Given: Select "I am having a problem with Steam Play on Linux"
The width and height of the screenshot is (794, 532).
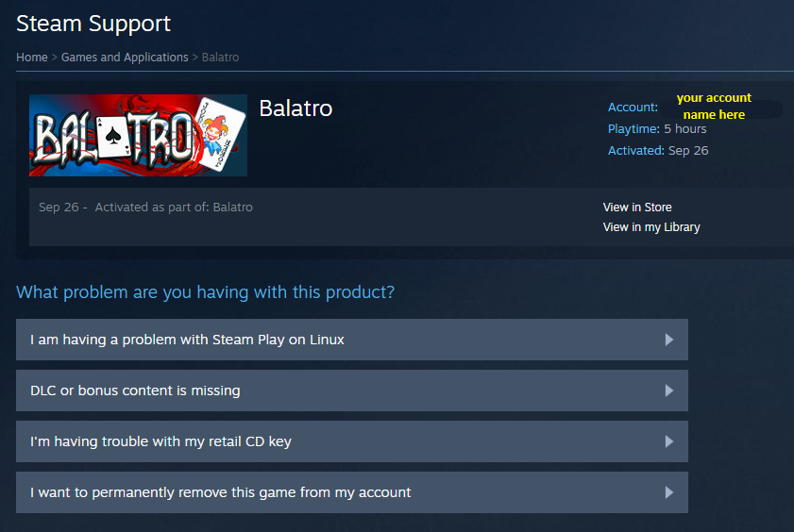Looking at the screenshot, I should [187, 340].
